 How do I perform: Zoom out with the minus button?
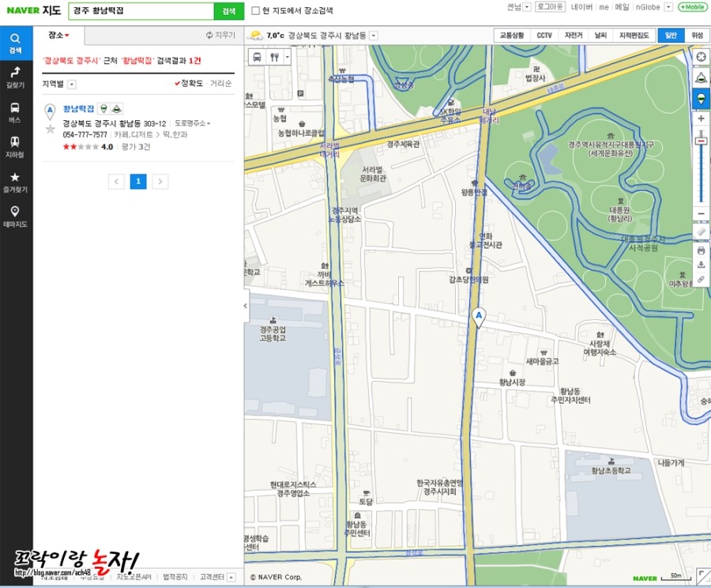click(701, 213)
